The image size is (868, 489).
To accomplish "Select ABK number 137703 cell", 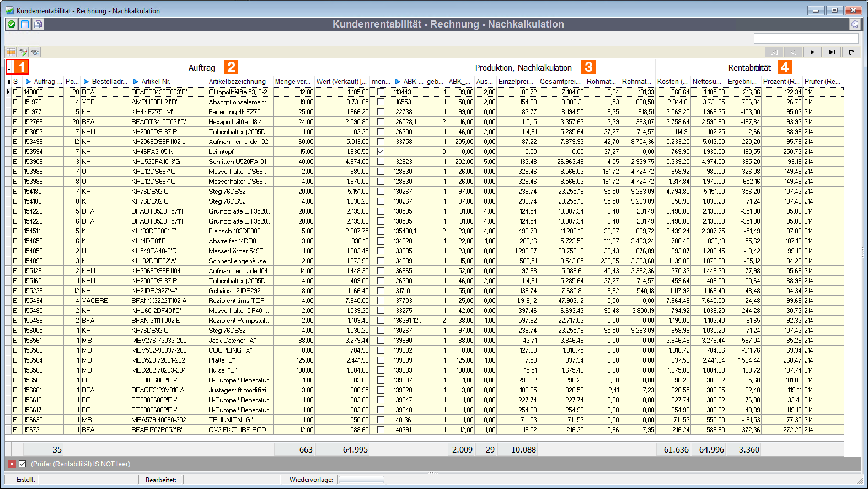I will coord(408,301).
